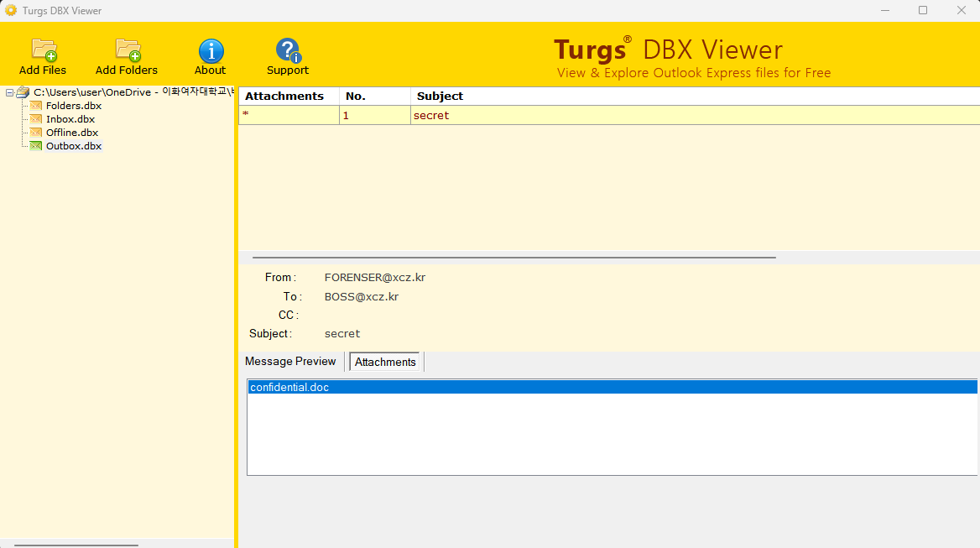The image size is (980, 548).
Task: Click the sender address FORENSER@xcz.kr
Action: [375, 278]
